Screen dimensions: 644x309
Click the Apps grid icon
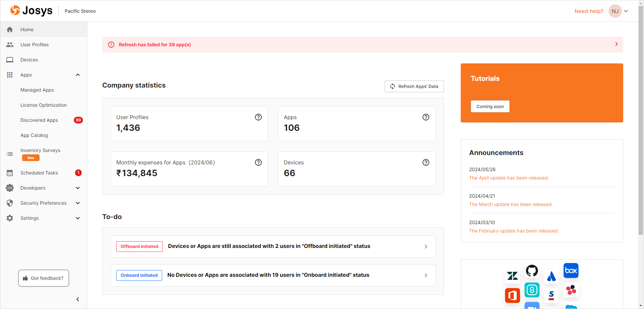[10, 75]
